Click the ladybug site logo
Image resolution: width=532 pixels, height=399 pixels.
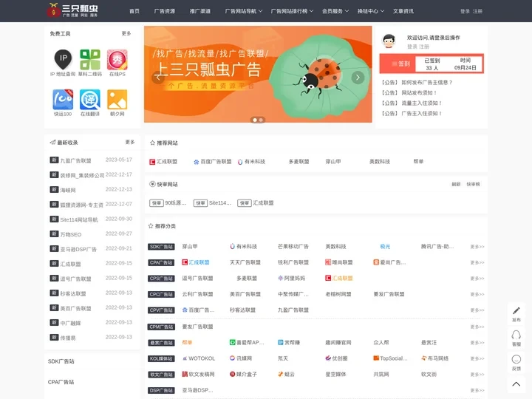coord(72,10)
